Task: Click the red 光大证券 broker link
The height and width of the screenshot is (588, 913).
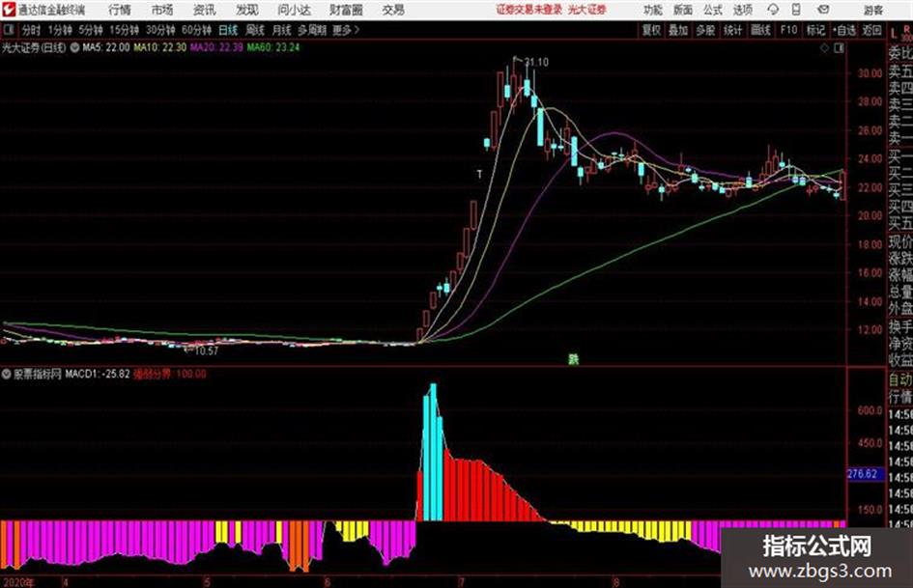Action: coord(587,10)
